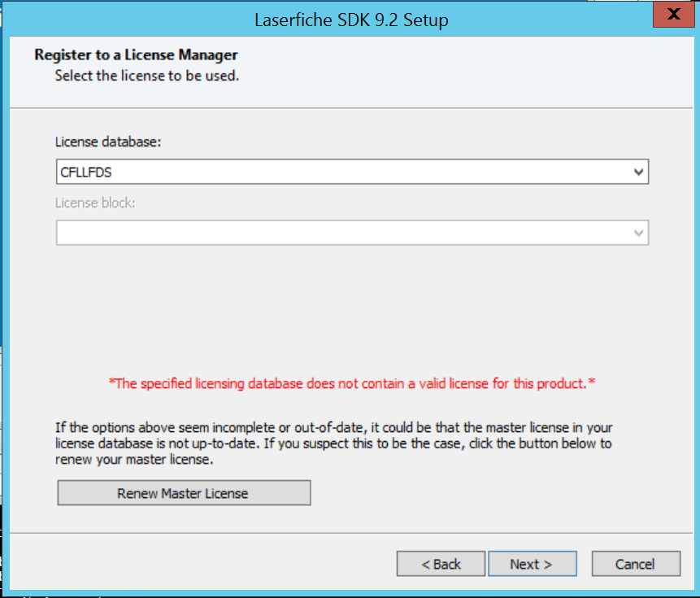Image resolution: width=700 pixels, height=598 pixels.
Task: Expand the License database dropdown arrow
Action: click(639, 172)
